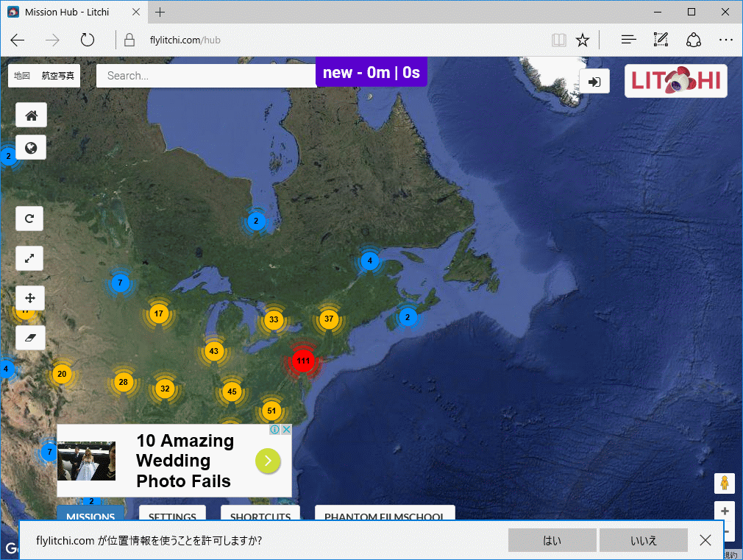This screenshot has height=560, width=743.
Task: Open the Missions tab
Action: pyautogui.click(x=90, y=514)
